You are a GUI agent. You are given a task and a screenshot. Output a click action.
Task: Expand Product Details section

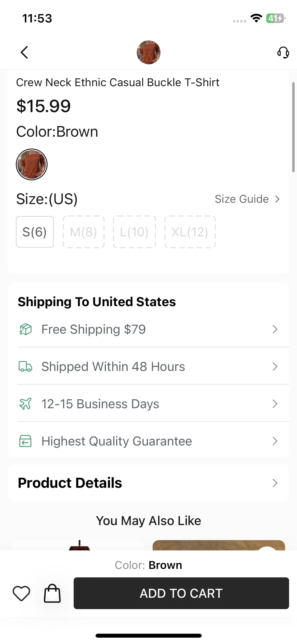[148, 483]
